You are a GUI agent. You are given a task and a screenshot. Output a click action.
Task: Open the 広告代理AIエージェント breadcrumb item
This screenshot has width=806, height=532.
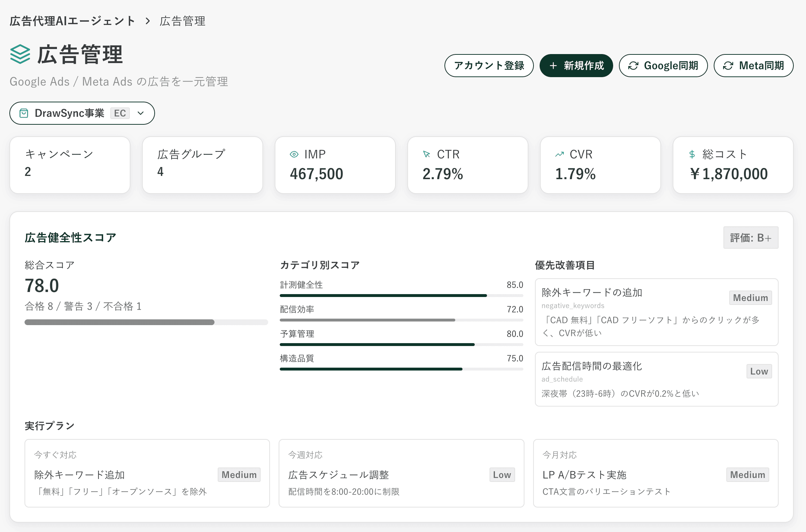coord(72,21)
